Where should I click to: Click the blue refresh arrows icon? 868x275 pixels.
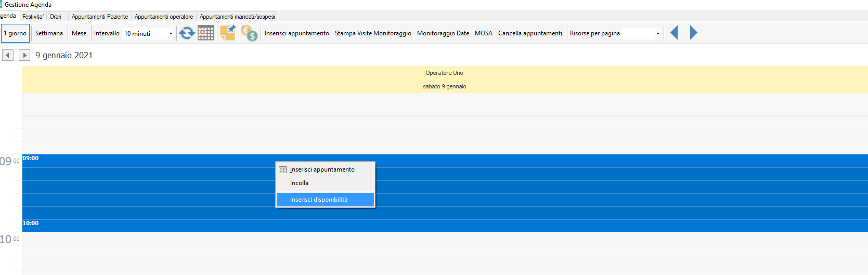pos(187,33)
